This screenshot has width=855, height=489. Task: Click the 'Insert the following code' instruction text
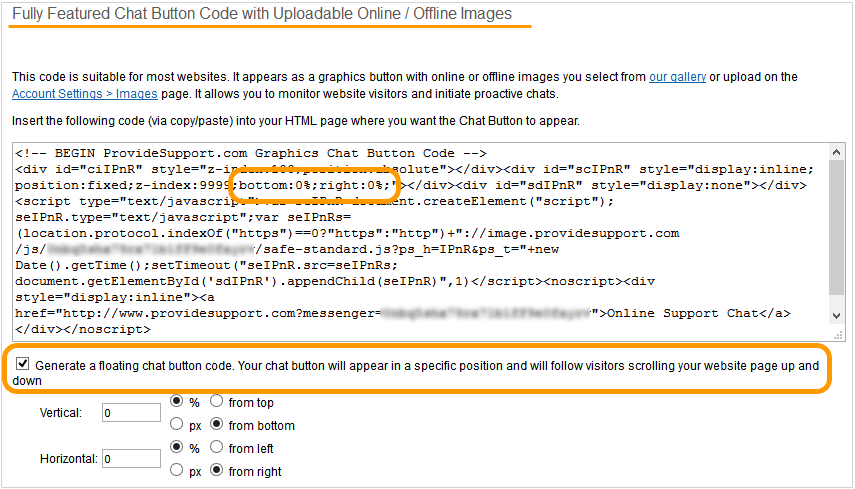point(296,121)
